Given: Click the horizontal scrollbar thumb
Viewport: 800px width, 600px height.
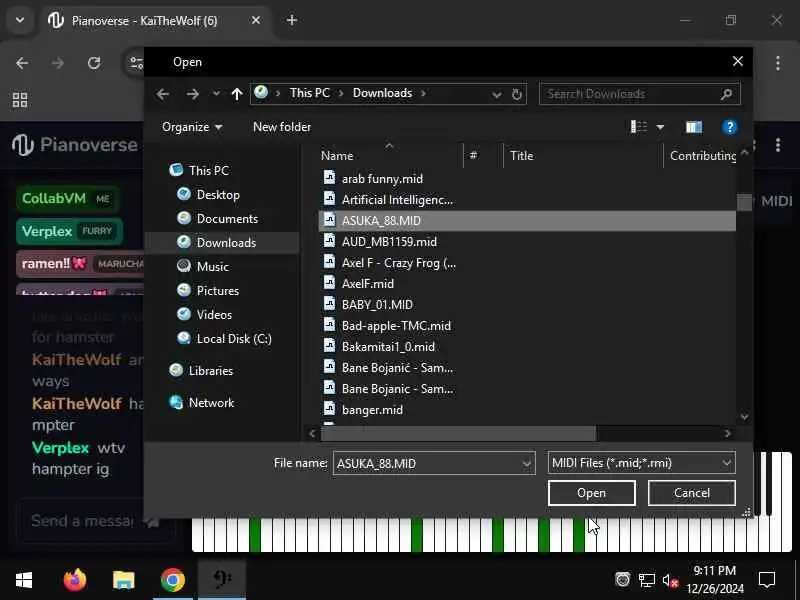Looking at the screenshot, I should (x=458, y=434).
